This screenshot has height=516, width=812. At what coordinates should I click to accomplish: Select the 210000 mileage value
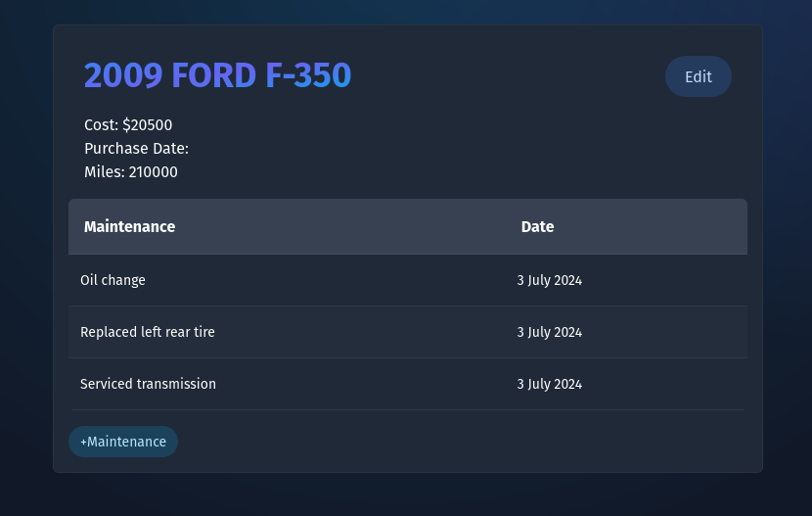click(153, 172)
